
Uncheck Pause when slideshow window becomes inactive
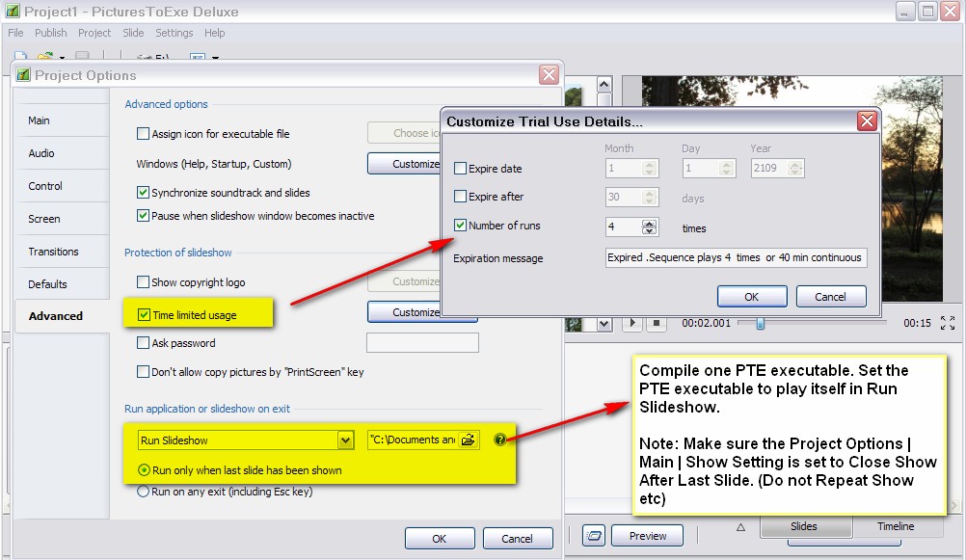pos(143,216)
